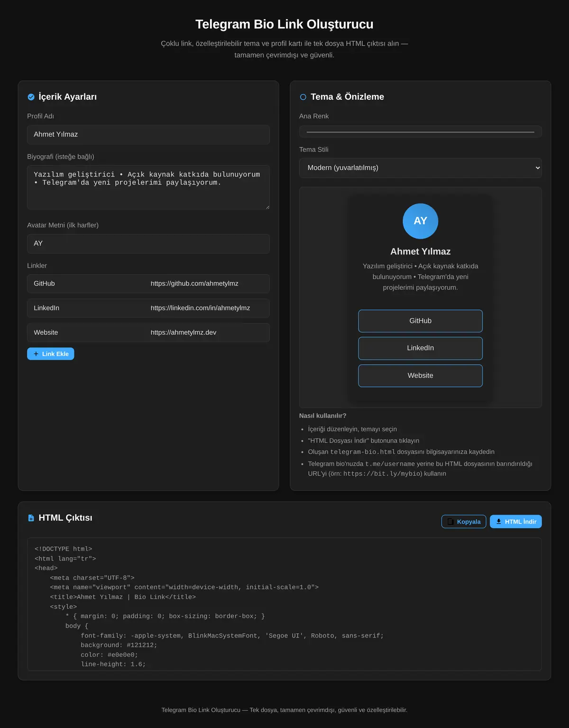This screenshot has height=728, width=569.
Task: Focus the Avatar Metni input field
Action: (148, 244)
